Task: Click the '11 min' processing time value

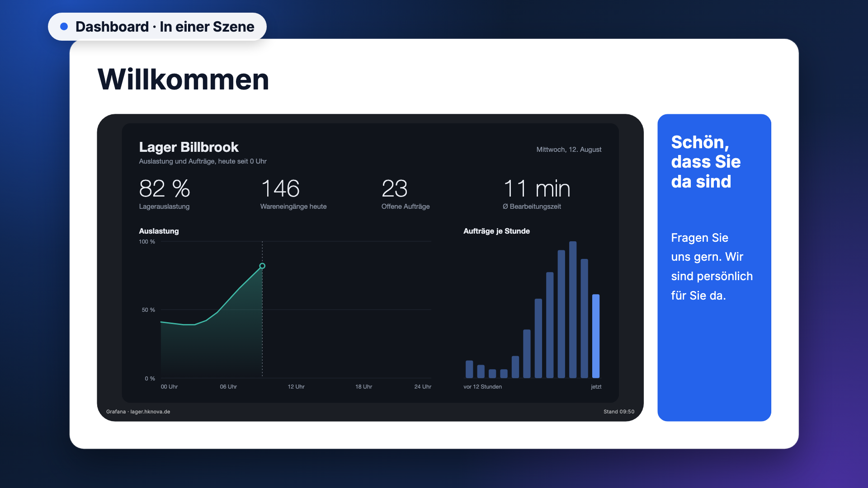Action: tap(537, 188)
